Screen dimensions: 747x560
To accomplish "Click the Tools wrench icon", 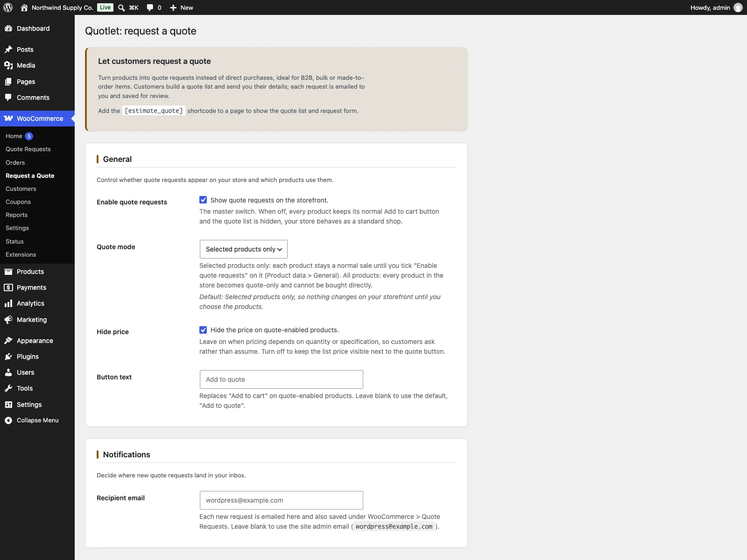I will click(8, 388).
